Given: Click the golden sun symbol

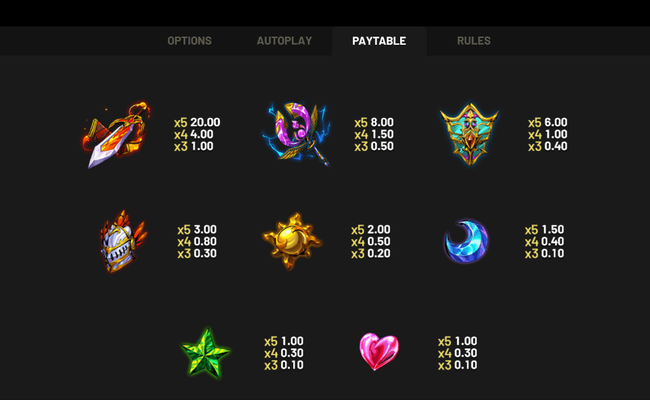Looking at the screenshot, I should [x=293, y=241].
